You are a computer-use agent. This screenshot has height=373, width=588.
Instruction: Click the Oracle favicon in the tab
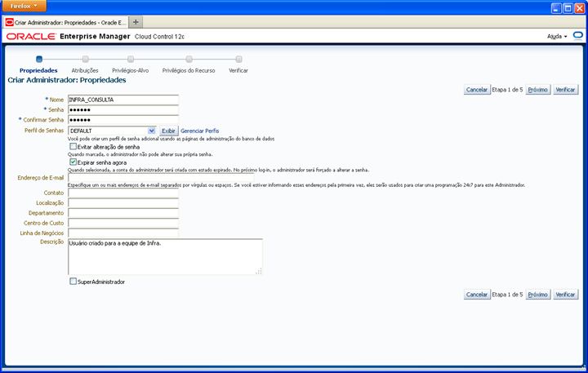[x=9, y=23]
